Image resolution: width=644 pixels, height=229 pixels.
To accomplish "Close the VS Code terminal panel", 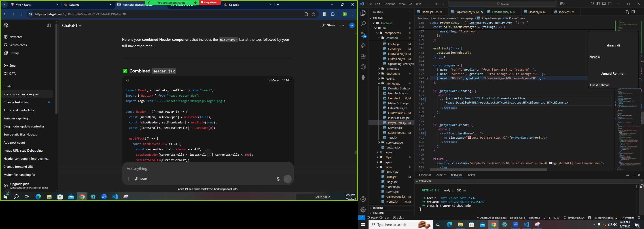I will tap(639, 175).
